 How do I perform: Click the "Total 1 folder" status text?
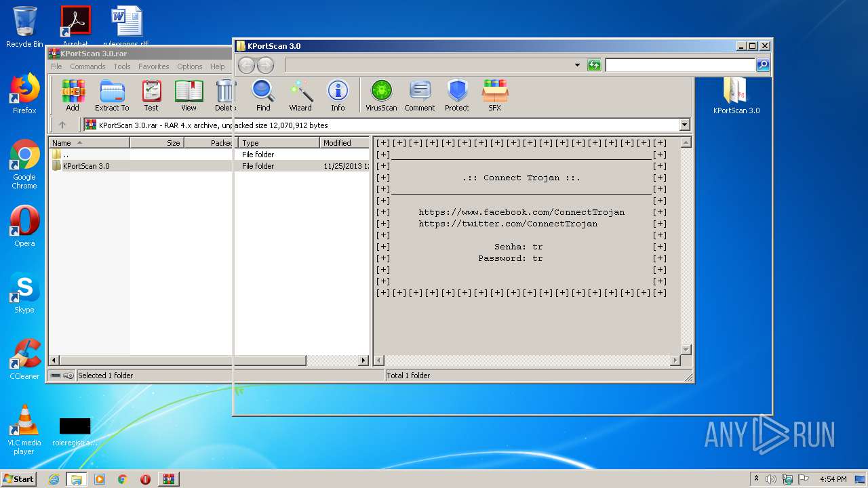(x=408, y=375)
